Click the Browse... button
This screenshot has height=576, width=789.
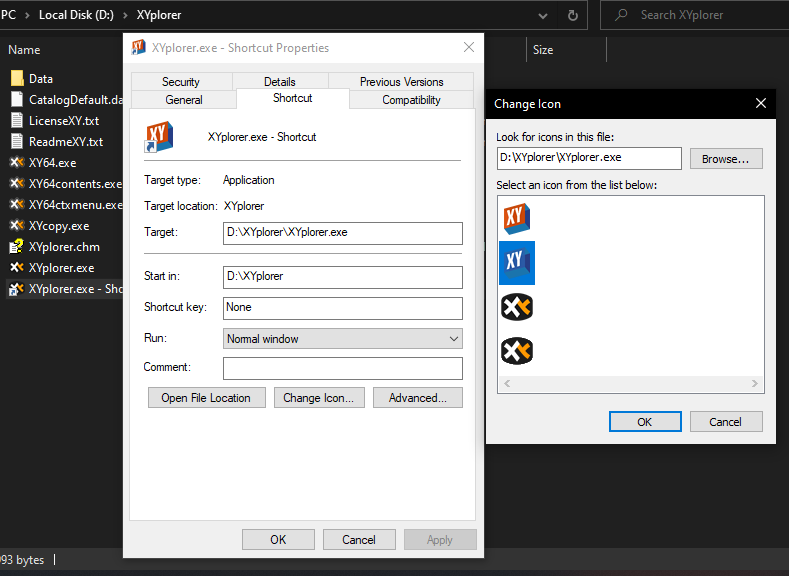coord(726,159)
